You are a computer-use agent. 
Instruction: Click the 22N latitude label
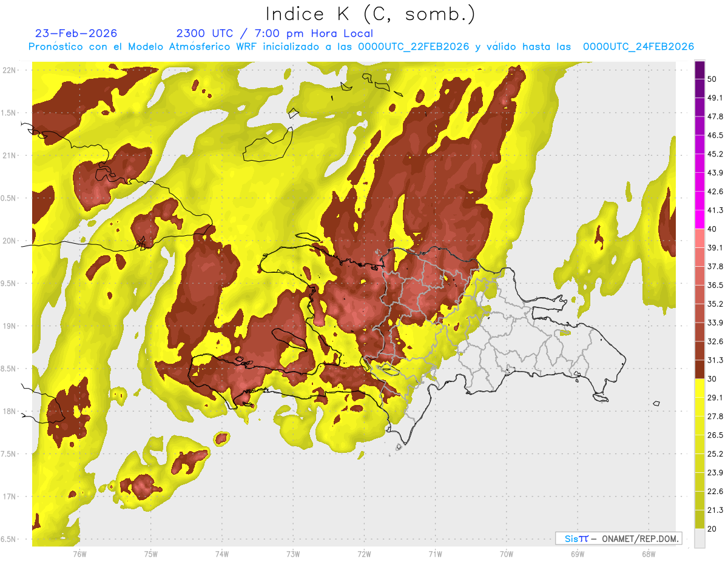(x=8, y=70)
